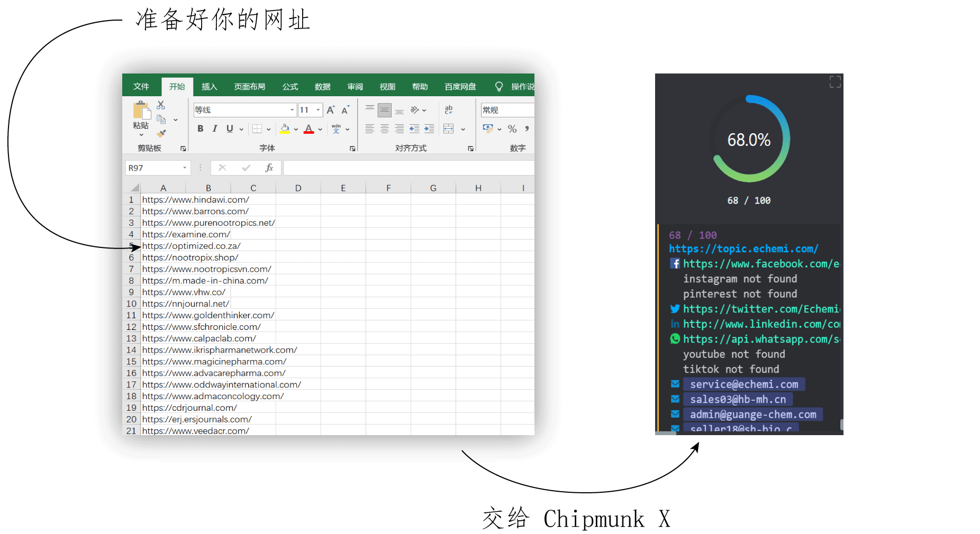Viewport: 980px width, 534px height.
Task: Click the Insert Function fx icon
Action: point(269,168)
